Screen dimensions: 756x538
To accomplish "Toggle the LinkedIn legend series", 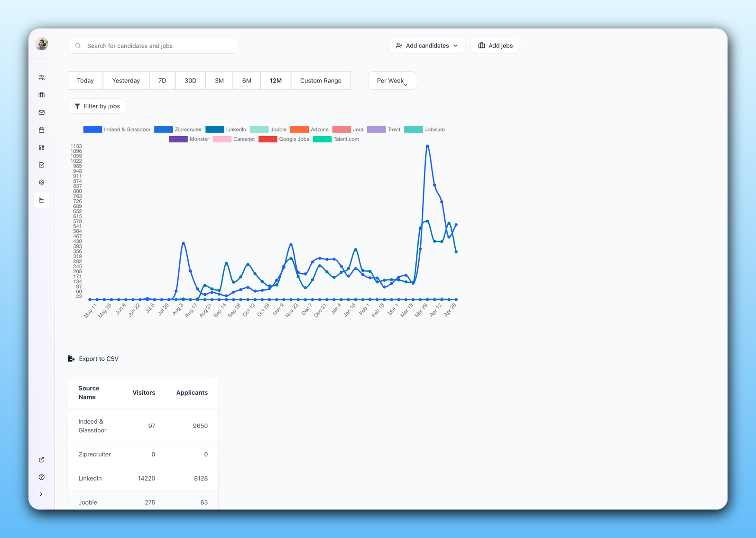I will (x=226, y=130).
